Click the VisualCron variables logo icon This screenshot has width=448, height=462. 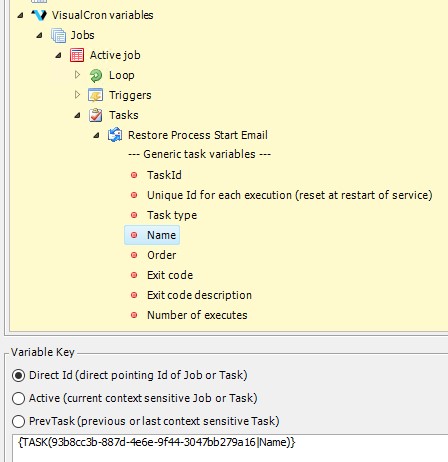click(39, 15)
